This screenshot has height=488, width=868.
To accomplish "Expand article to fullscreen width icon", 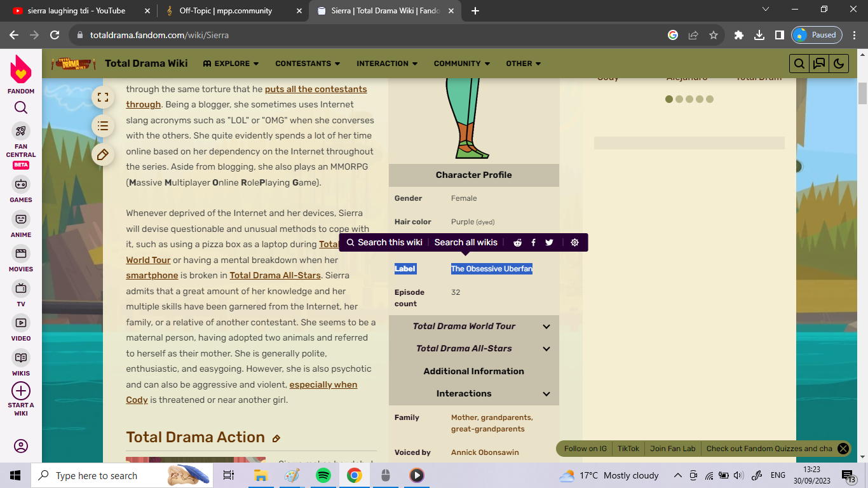I will pyautogui.click(x=103, y=97).
